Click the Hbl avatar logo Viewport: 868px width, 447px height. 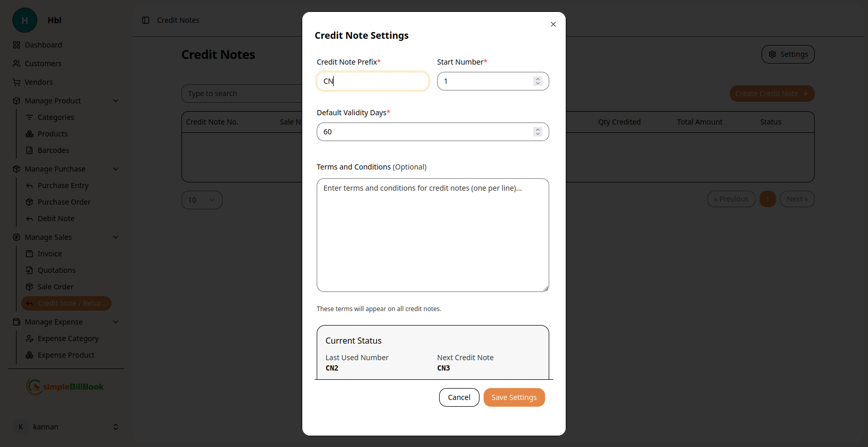(25, 20)
